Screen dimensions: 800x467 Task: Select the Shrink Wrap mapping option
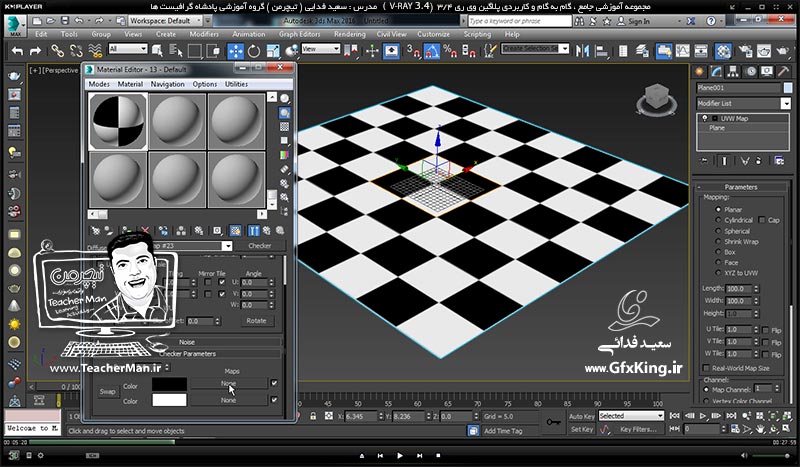pyautogui.click(x=718, y=242)
